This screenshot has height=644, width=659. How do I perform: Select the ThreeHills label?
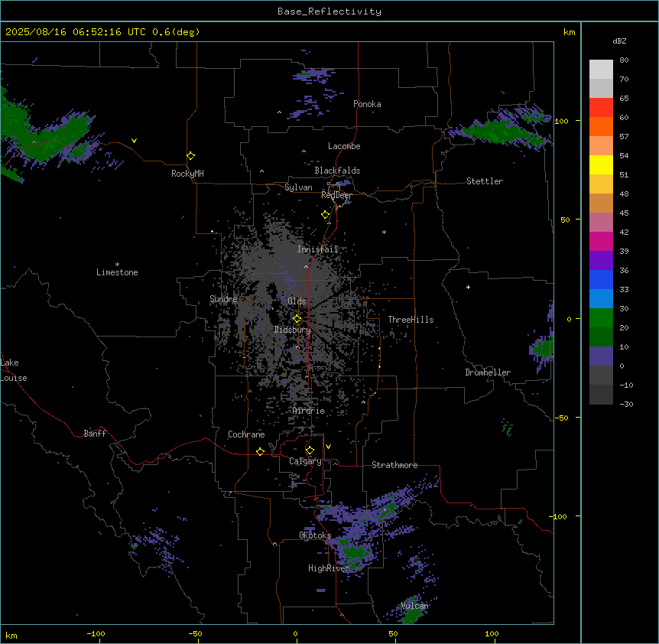click(411, 320)
